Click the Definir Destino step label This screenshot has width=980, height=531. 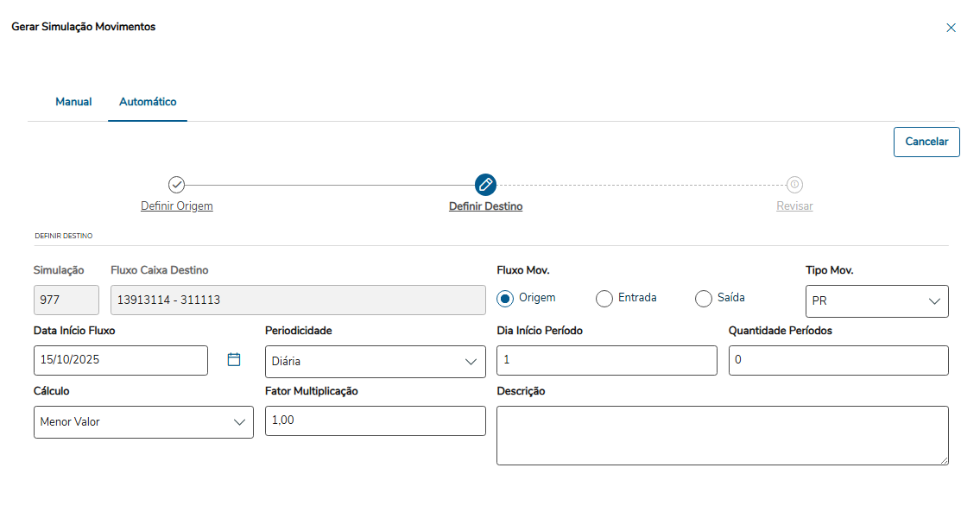[485, 206]
